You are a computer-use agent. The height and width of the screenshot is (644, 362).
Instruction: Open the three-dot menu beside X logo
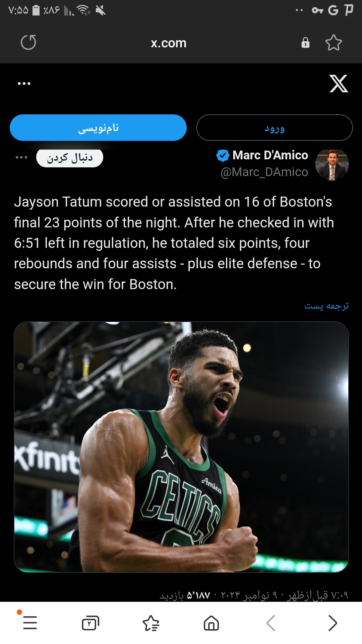[24, 84]
